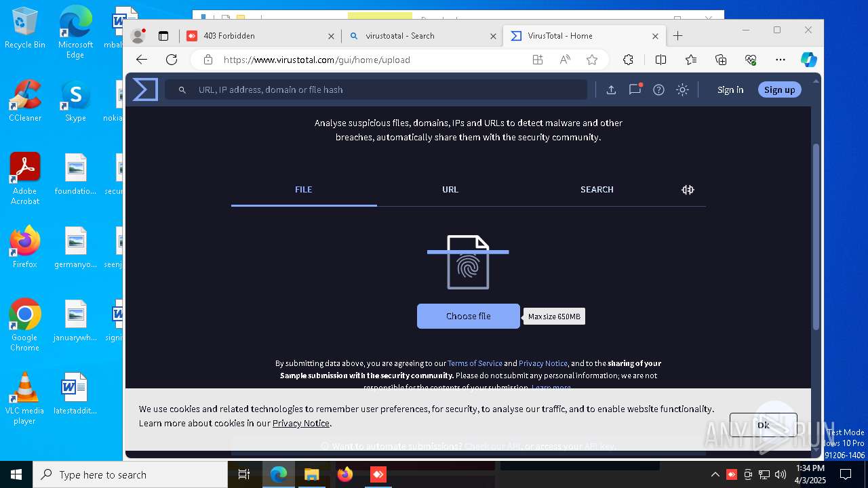Open Recycle Bin on the desktop
This screenshot has height=488, width=868.
pos(25,28)
